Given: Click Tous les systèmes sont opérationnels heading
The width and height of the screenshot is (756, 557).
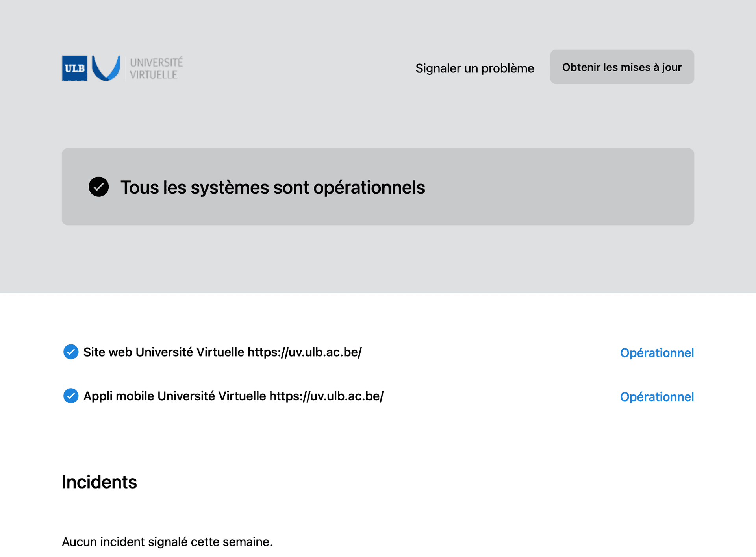Looking at the screenshot, I should click(272, 187).
